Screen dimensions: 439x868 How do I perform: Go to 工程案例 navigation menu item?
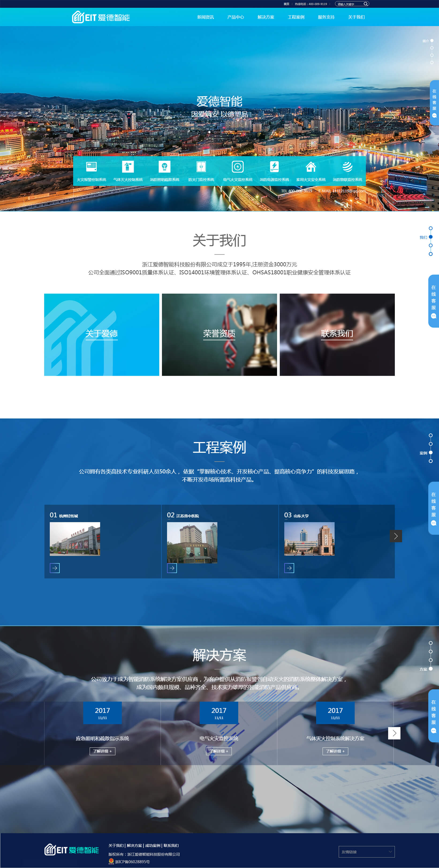[296, 17]
